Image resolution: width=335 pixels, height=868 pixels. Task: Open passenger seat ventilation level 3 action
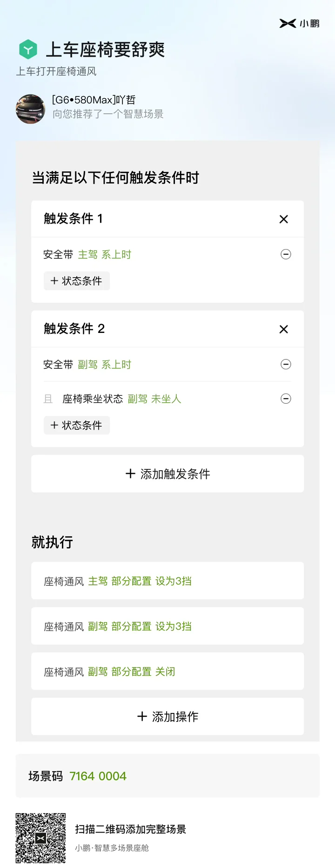tap(167, 626)
